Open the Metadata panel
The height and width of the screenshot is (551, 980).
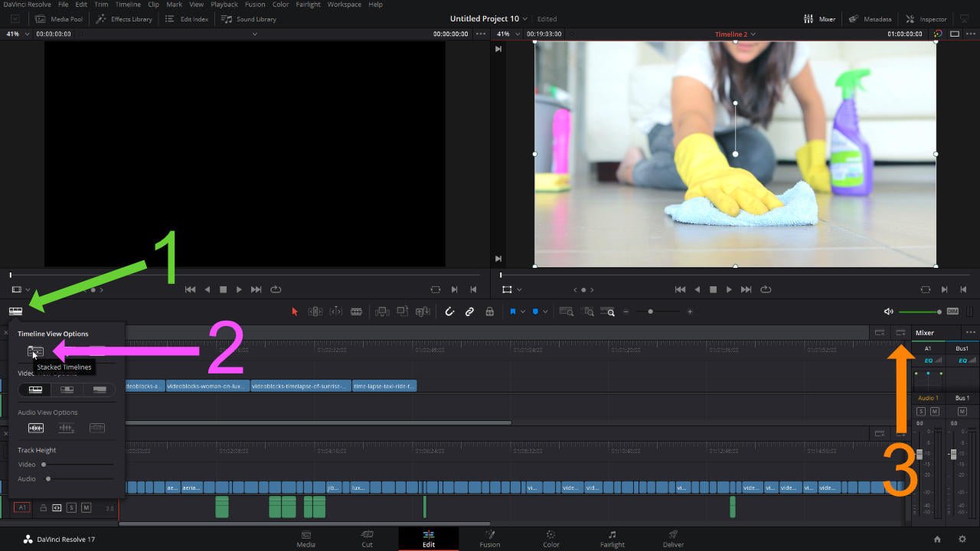(x=870, y=18)
